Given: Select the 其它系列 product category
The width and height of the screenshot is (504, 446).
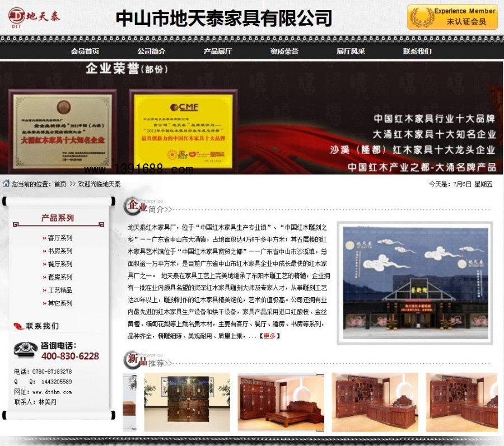Looking at the screenshot, I should (x=60, y=303).
